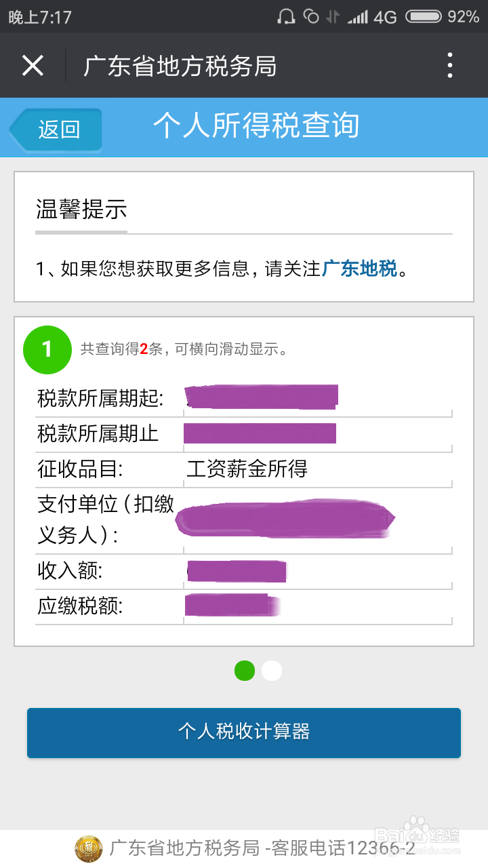Tap the 应缴税额 row label
Screen dimensions: 488x868
point(80,606)
